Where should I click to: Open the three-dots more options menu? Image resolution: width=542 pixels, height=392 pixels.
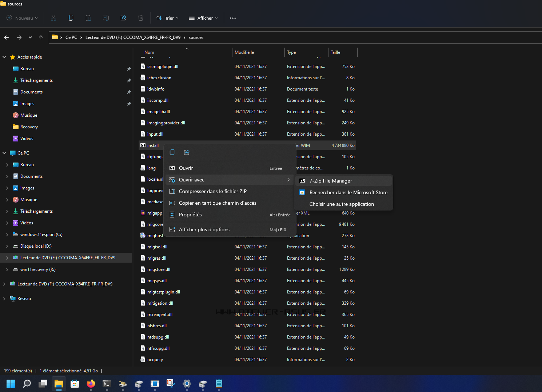233,18
